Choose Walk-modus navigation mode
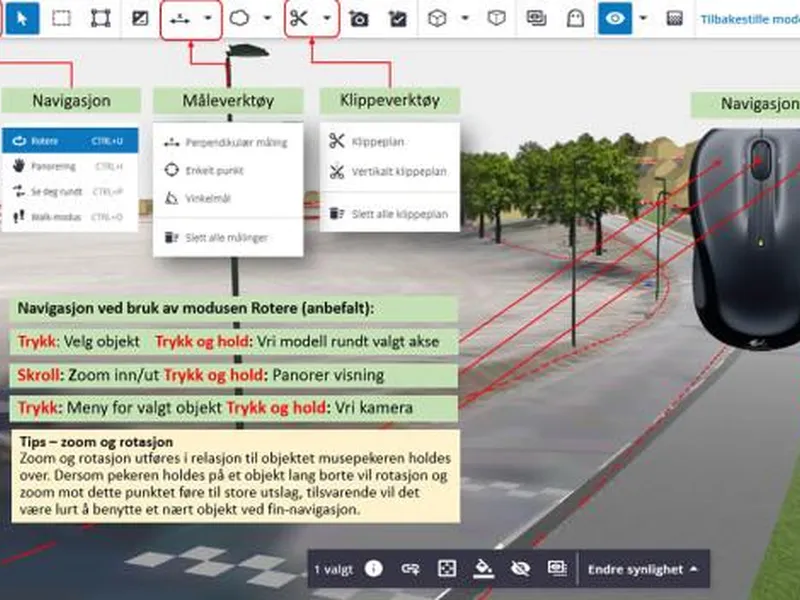The image size is (800, 600). 70,217
